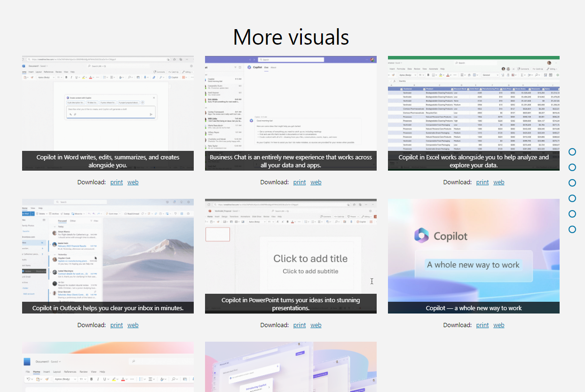Click web link under Business Chat image
585x392 pixels.
coord(316,182)
